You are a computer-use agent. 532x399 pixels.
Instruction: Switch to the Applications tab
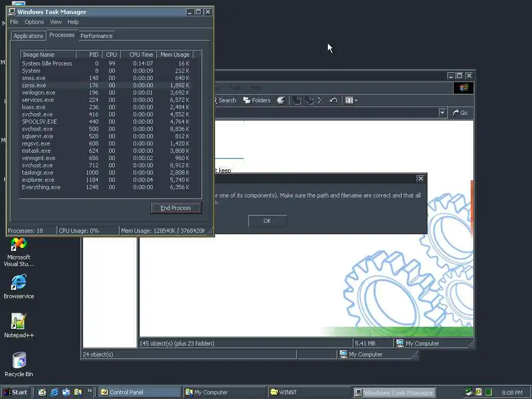[x=29, y=36]
